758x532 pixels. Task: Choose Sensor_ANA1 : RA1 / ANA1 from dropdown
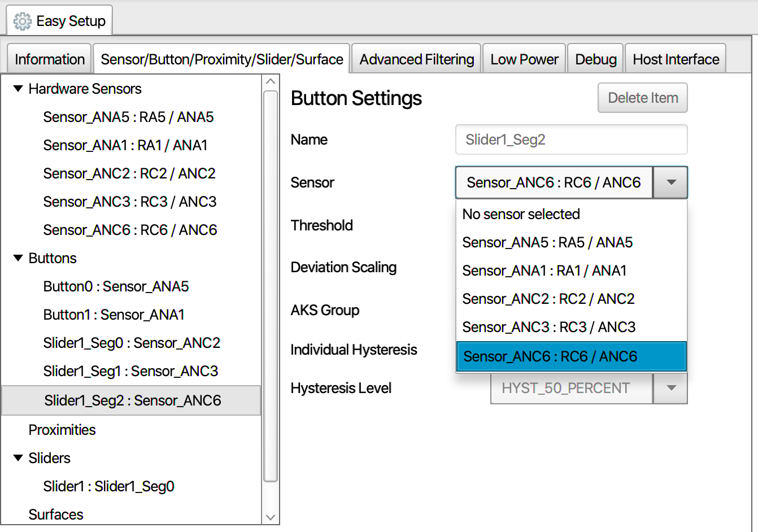pyautogui.click(x=544, y=271)
